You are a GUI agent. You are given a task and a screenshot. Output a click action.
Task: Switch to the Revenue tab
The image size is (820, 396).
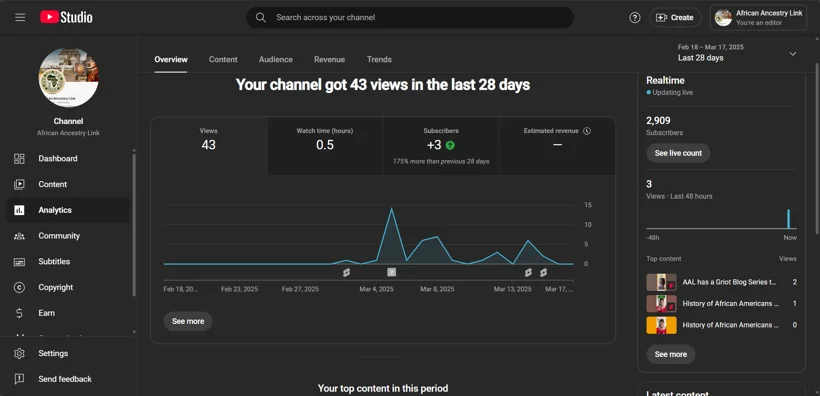point(329,59)
